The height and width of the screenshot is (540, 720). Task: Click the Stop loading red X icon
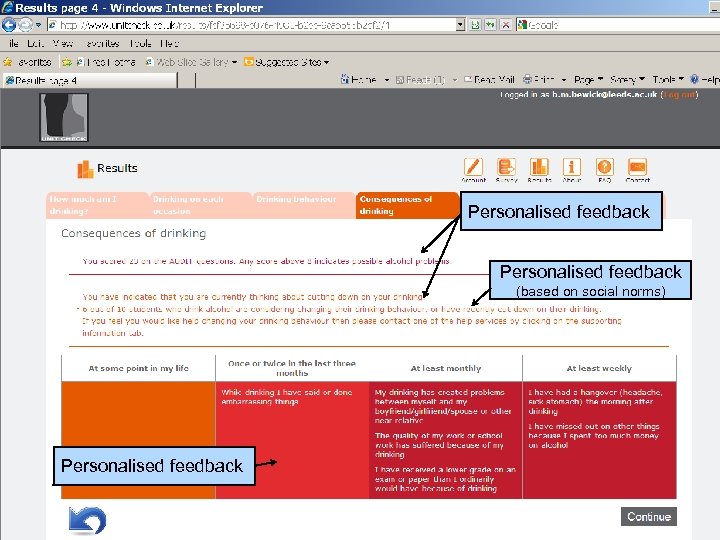tap(506, 25)
